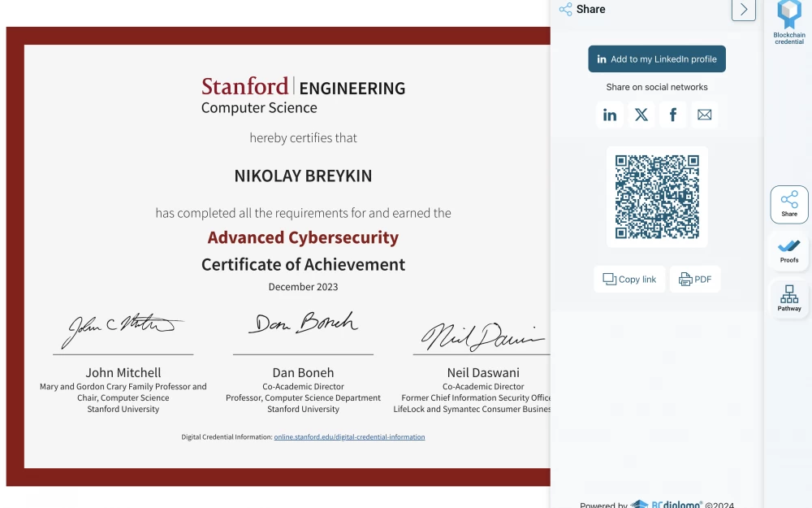
Task: Click the 'John Mitchell' name text
Action: point(123,373)
